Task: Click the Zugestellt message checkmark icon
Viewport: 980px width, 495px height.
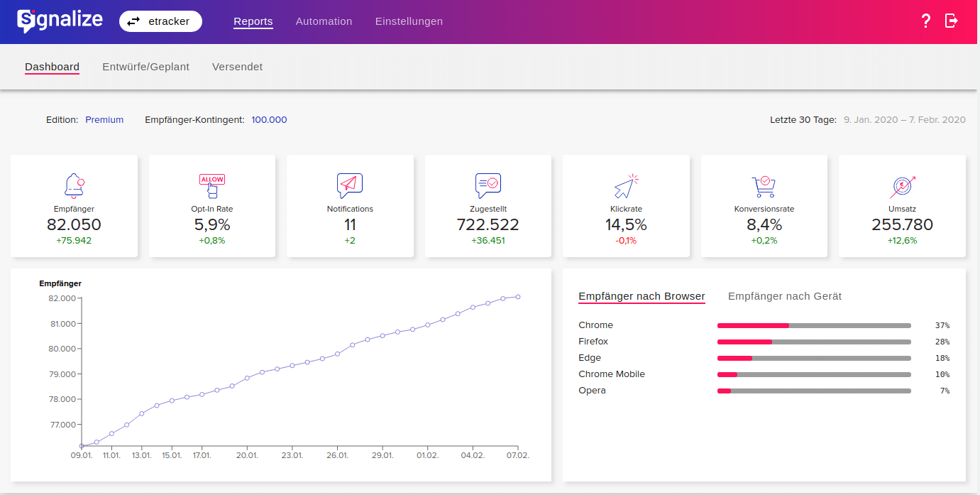Action: tap(488, 186)
